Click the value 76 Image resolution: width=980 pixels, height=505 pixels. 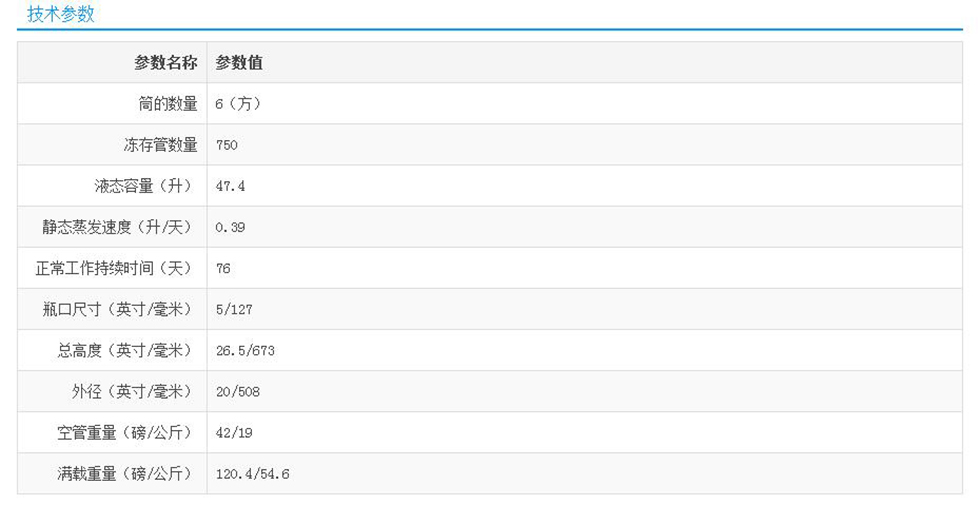[x=223, y=268]
